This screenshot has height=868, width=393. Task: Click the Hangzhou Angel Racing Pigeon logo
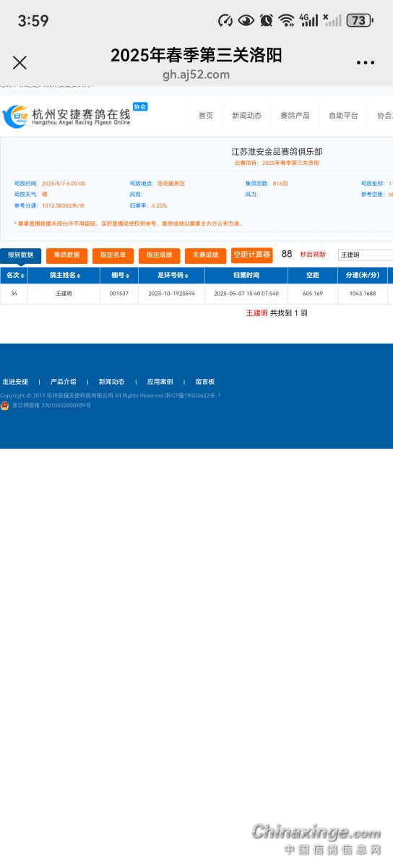point(67,116)
